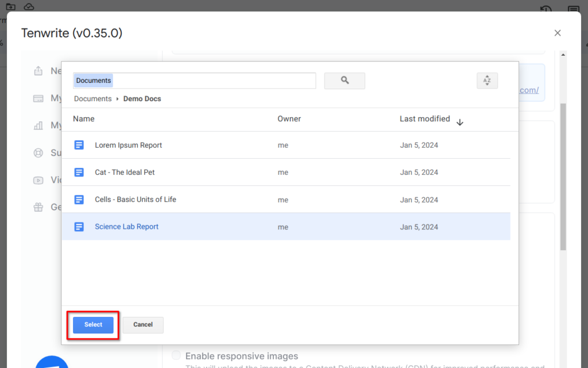Click the Demo Docs breadcrumb
The width and height of the screenshot is (588, 368).
point(142,98)
